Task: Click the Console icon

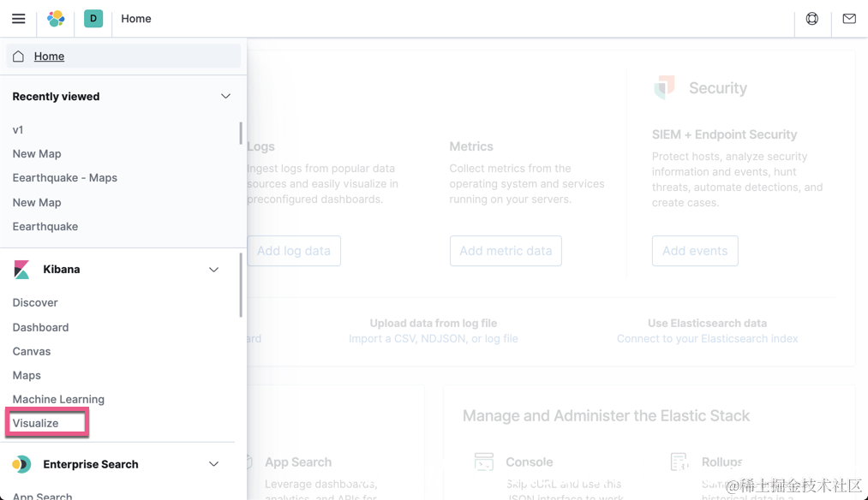Action: 484,461
